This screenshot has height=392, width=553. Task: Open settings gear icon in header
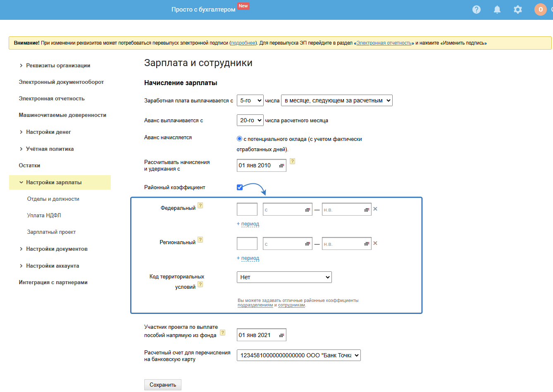tap(518, 10)
